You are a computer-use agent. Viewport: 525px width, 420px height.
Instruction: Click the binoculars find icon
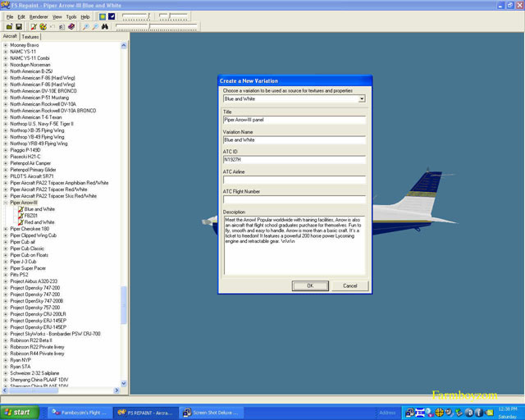[x=105, y=26]
